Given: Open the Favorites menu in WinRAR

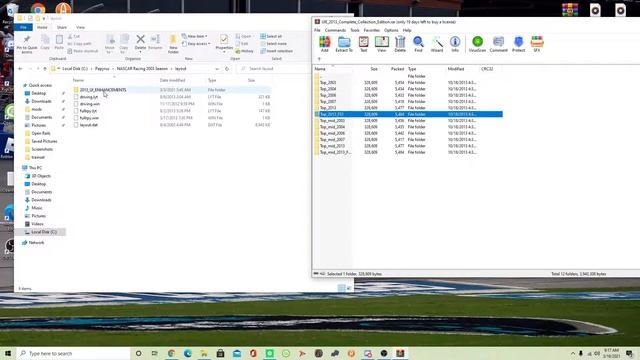Looking at the screenshot, I should tap(371, 30).
